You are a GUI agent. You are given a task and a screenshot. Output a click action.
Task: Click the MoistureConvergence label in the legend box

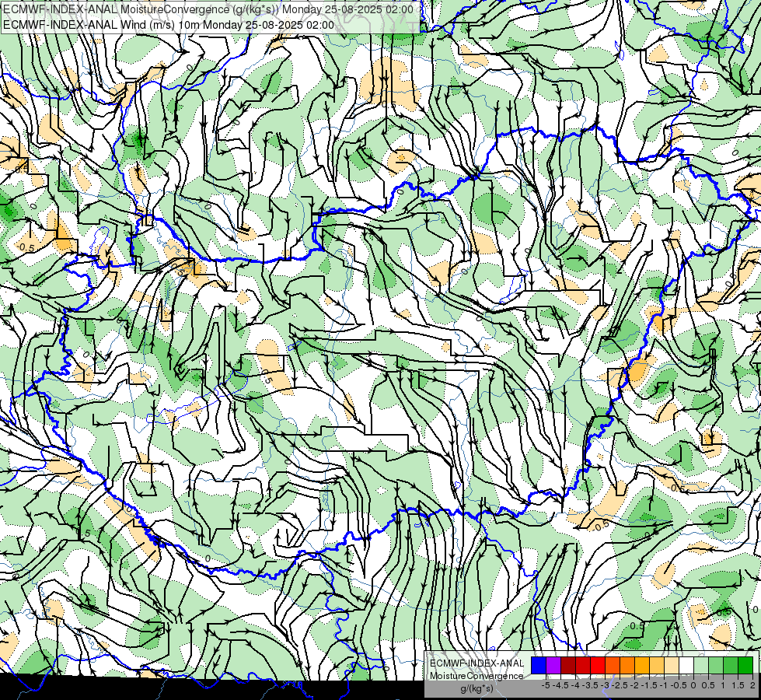(476, 676)
